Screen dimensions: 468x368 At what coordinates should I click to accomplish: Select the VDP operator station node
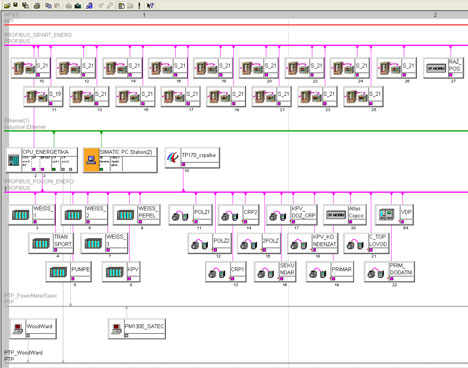(x=394, y=214)
